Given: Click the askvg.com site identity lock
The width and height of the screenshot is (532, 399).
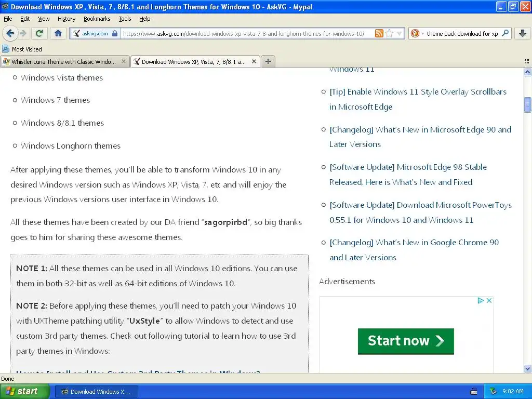Looking at the screenshot, I should tap(115, 33).
